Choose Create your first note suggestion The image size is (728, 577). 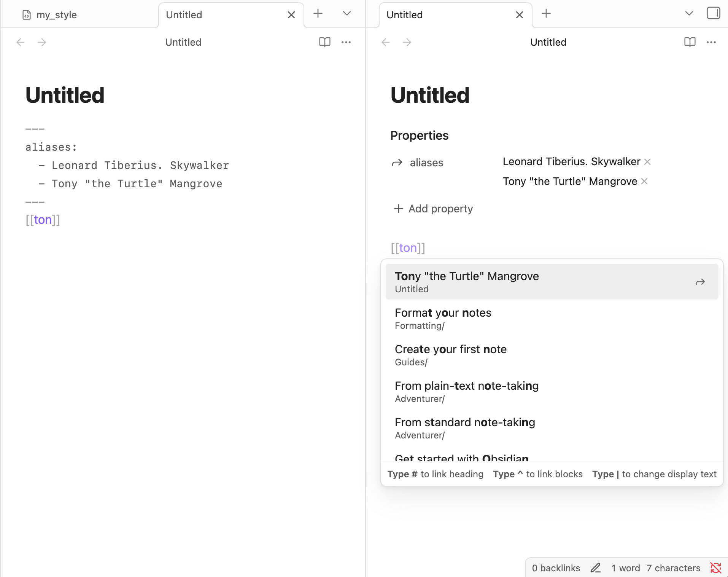[552, 355]
